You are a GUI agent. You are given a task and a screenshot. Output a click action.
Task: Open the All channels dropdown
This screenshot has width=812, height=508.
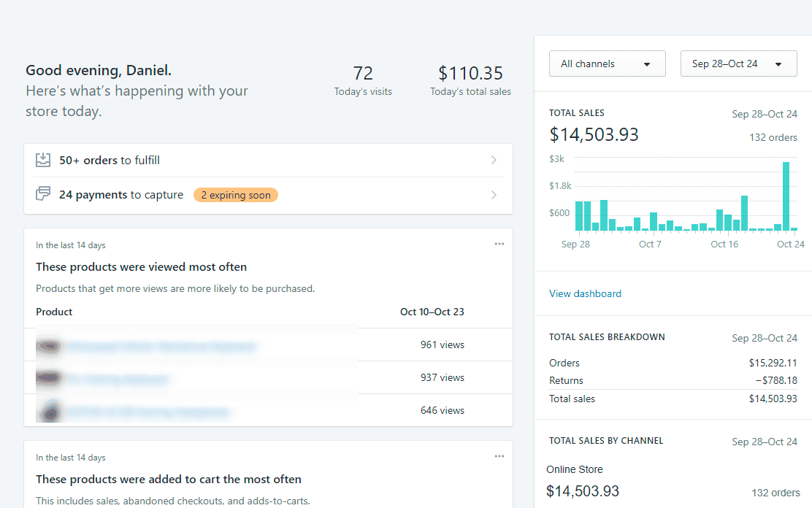[x=607, y=64]
